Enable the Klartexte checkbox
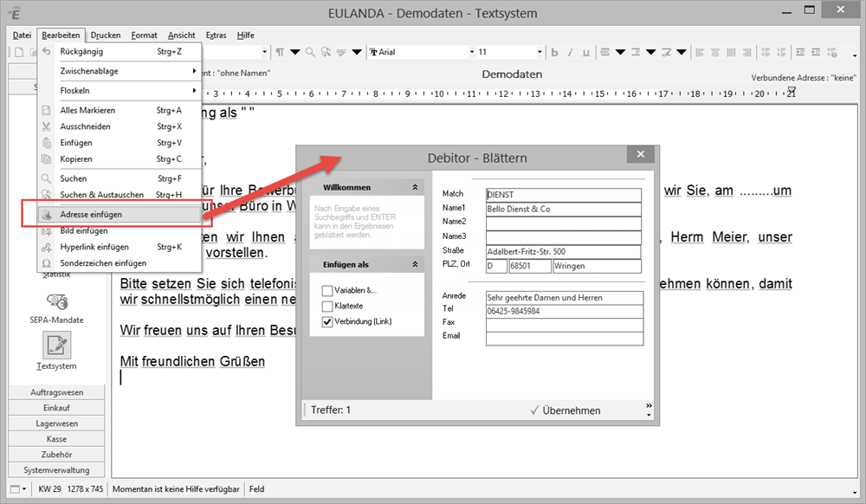The width and height of the screenshot is (866, 504). tap(327, 306)
